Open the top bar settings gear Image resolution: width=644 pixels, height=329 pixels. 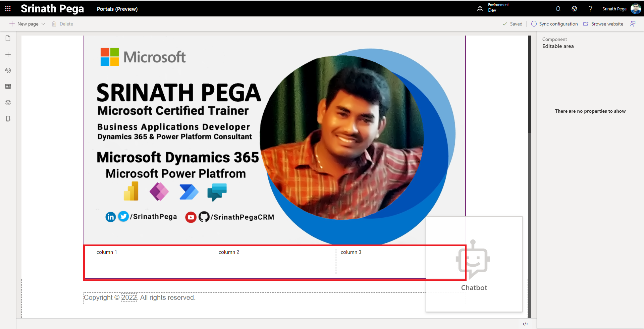click(x=574, y=9)
